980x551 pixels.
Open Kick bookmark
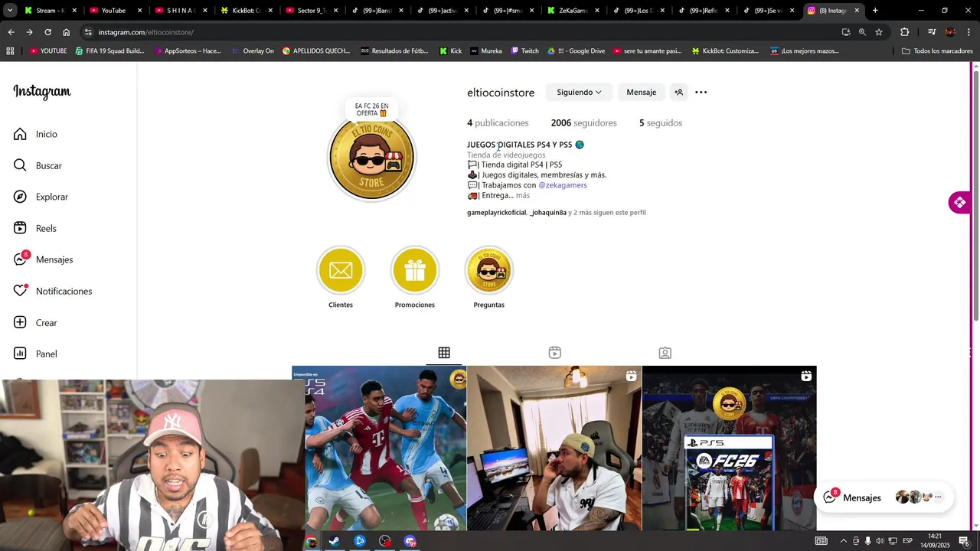point(450,51)
